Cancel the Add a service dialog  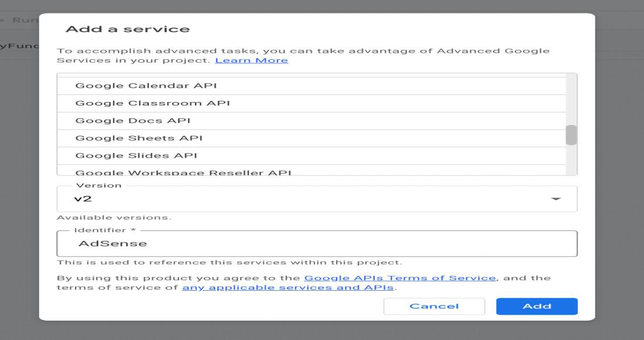[434, 306]
